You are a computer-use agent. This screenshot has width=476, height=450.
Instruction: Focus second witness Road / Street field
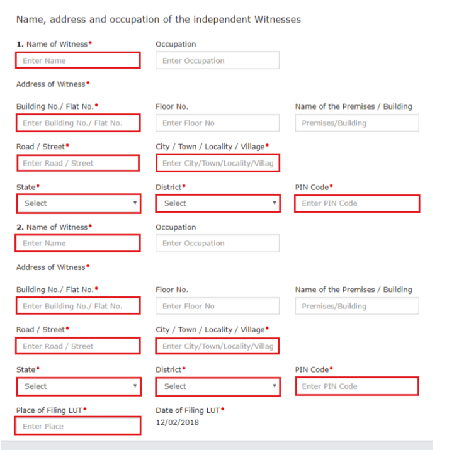coord(78,346)
